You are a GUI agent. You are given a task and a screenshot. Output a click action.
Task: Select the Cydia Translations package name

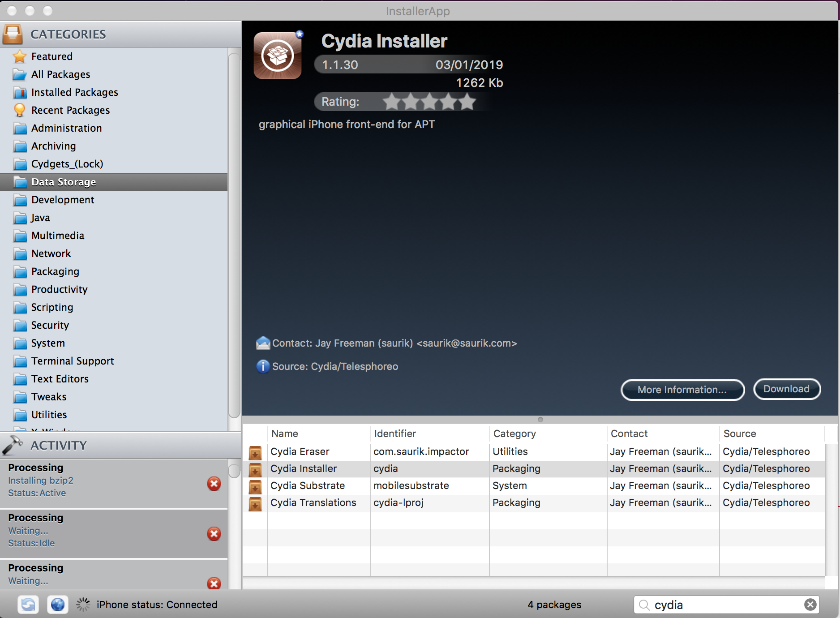coord(313,502)
